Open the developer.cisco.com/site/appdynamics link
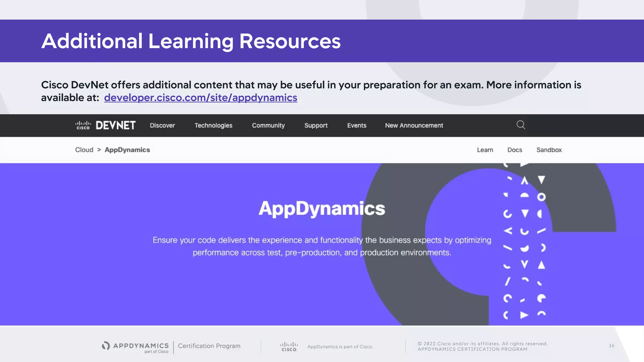The height and width of the screenshot is (362, 644). click(x=201, y=98)
